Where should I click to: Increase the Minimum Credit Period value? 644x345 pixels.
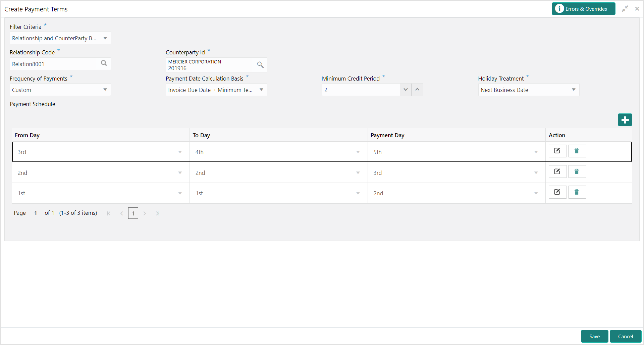417,90
